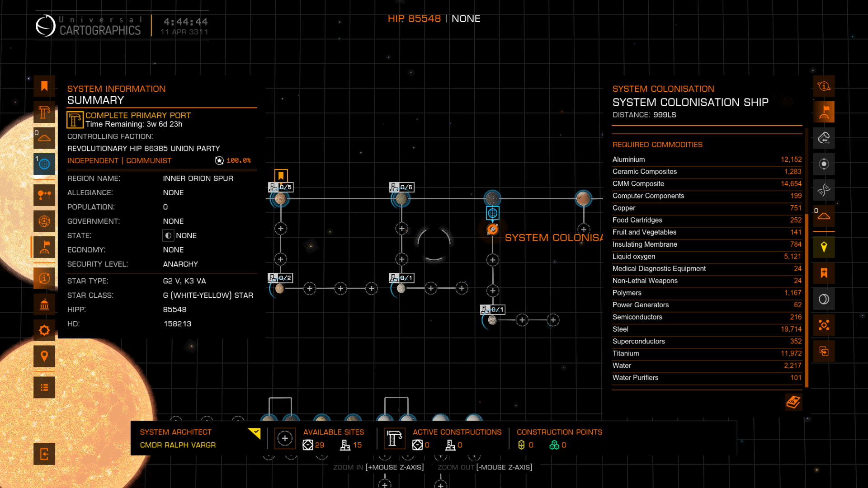Click the gear icon in left sidebar
The width and height of the screenshot is (868, 488).
pyautogui.click(x=44, y=330)
